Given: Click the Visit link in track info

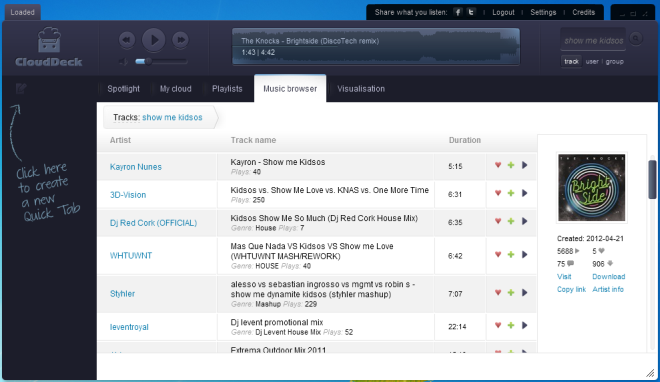Looking at the screenshot, I should 564,276.
